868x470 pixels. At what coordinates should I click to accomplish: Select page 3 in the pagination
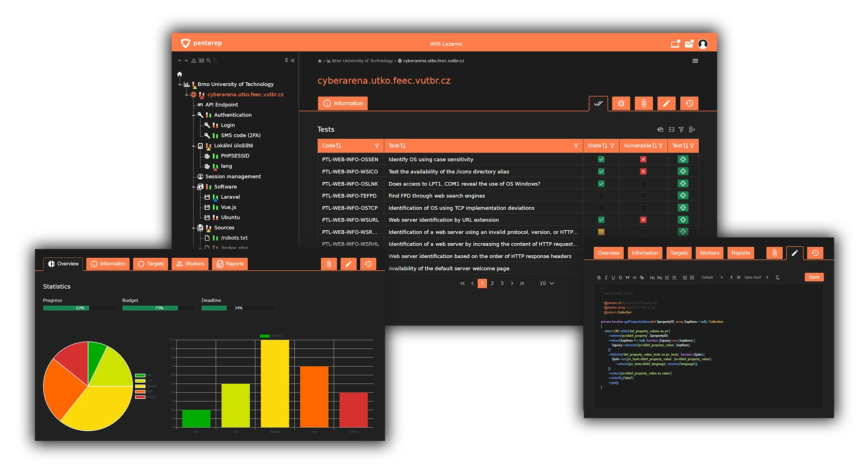coord(502,283)
